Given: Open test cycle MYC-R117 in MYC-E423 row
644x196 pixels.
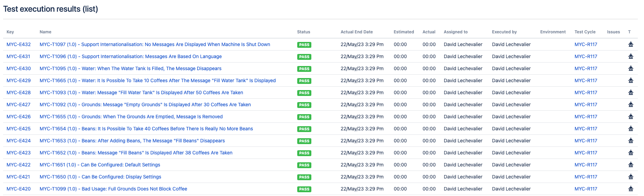Looking at the screenshot, I should coord(586,153).
